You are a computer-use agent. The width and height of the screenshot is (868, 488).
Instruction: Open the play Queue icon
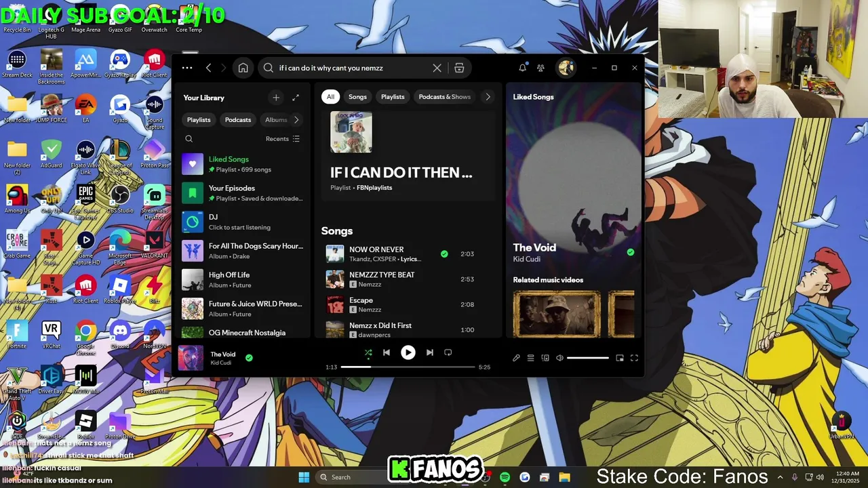tap(531, 358)
